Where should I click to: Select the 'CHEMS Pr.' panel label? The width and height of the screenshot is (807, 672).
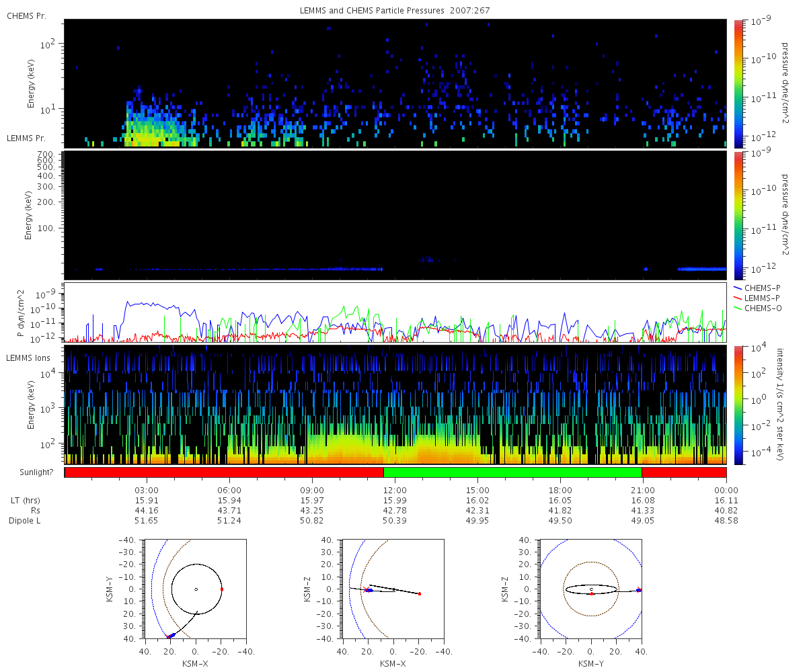(26, 15)
